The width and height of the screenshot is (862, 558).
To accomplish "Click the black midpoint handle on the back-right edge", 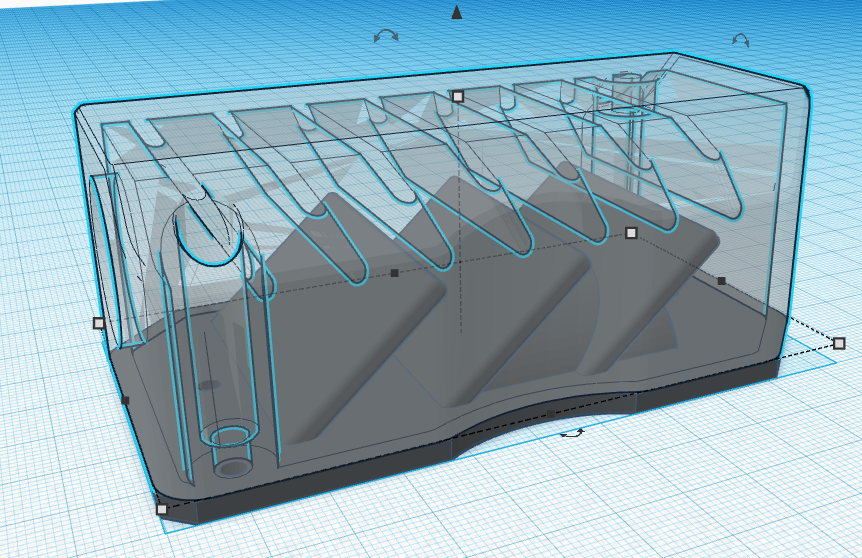I will click(721, 281).
